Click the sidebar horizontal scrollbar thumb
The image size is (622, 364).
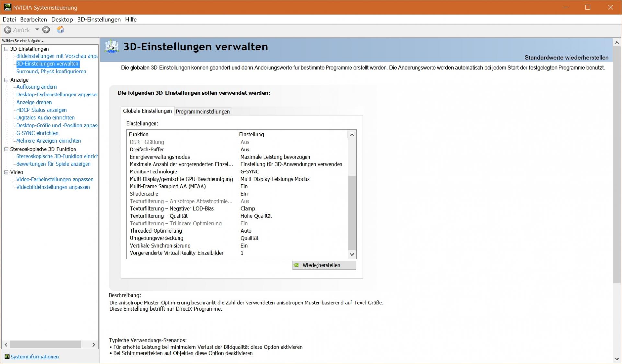(x=45, y=344)
